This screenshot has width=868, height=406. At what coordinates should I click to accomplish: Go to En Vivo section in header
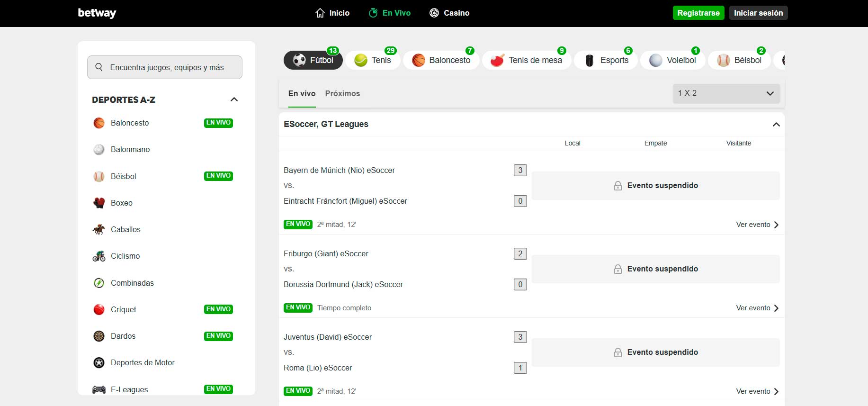390,13
